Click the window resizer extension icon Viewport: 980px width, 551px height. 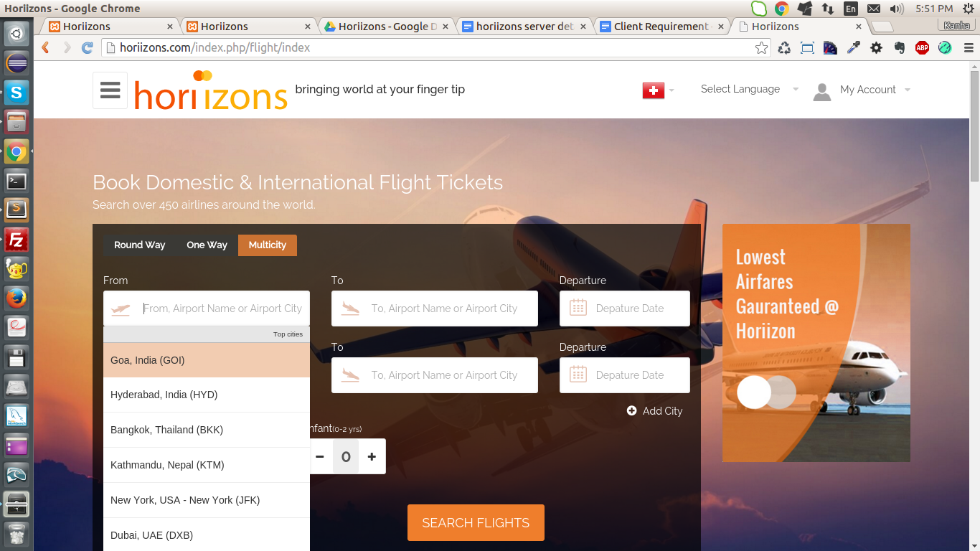click(807, 48)
